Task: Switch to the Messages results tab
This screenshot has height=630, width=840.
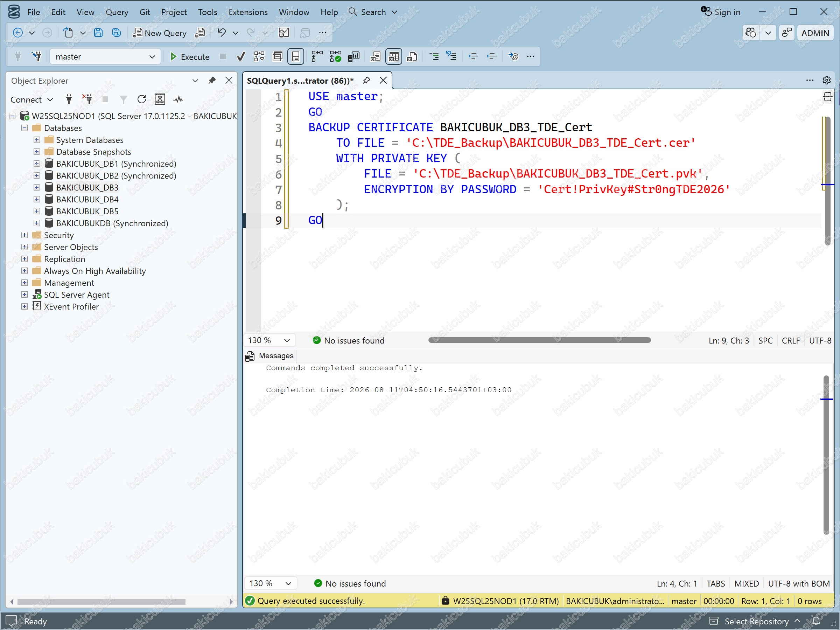Action: (x=271, y=356)
